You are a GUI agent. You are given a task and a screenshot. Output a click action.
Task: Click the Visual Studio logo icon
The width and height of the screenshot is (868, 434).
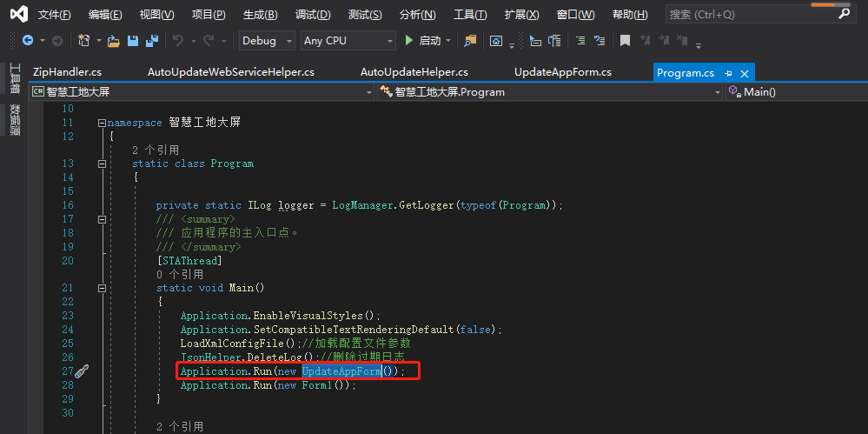(x=19, y=15)
